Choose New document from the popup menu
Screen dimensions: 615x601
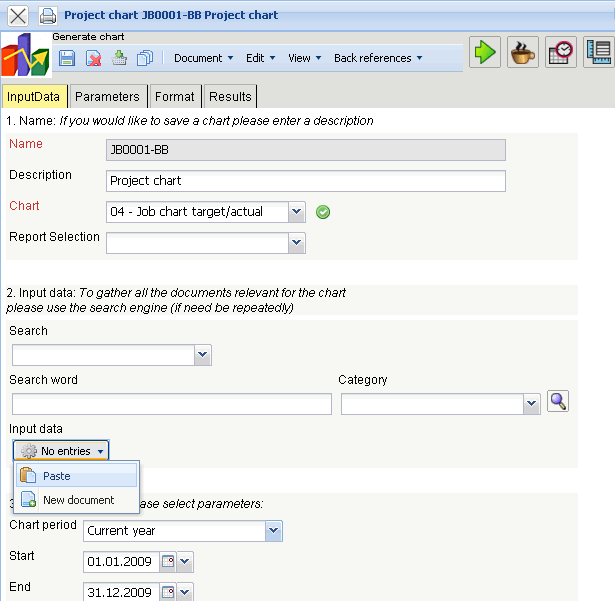[77, 500]
